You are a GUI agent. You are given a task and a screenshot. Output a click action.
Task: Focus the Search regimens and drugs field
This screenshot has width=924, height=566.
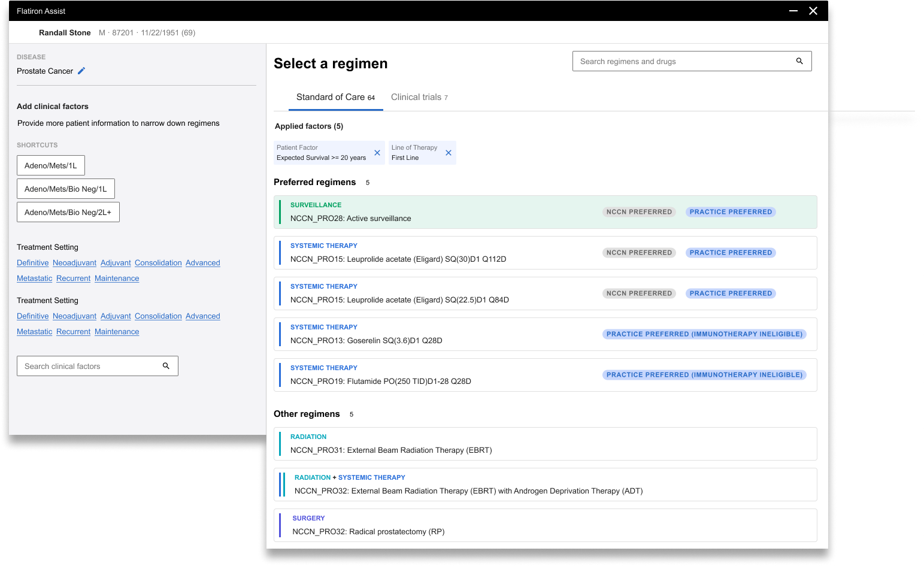point(692,61)
